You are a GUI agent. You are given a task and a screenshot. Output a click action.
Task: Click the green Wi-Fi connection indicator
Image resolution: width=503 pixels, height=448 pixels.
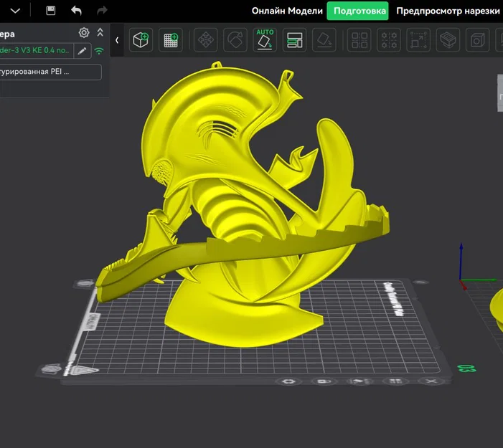(x=99, y=51)
